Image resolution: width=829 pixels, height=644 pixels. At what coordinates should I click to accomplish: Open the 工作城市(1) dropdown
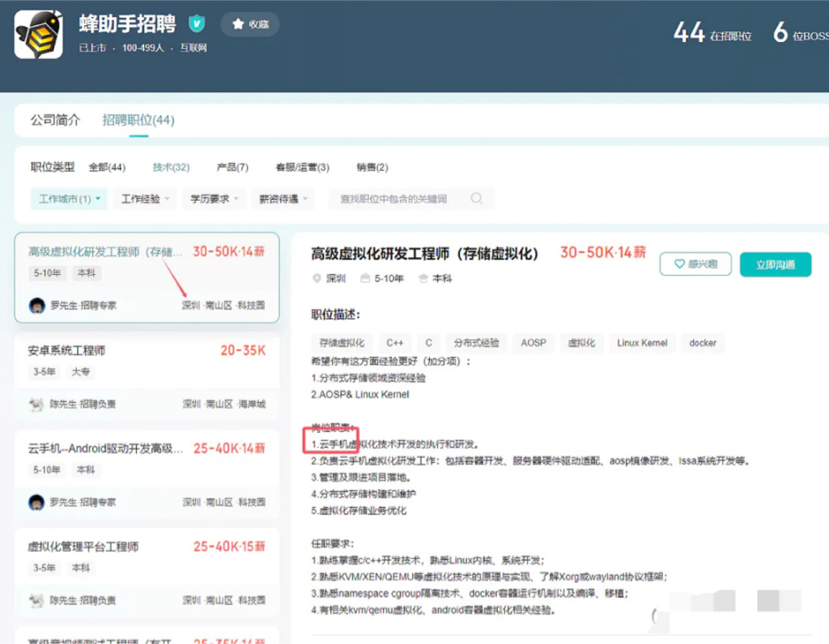click(x=69, y=199)
